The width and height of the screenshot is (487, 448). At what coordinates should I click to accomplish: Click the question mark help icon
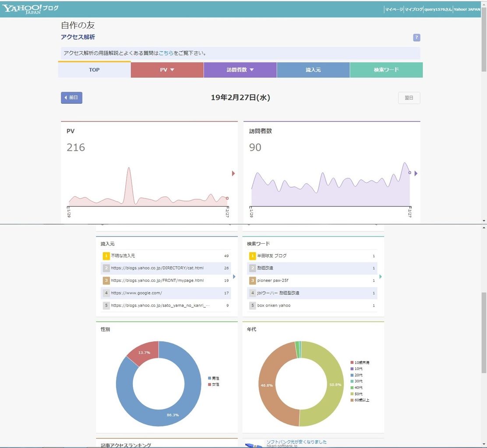pyautogui.click(x=416, y=38)
